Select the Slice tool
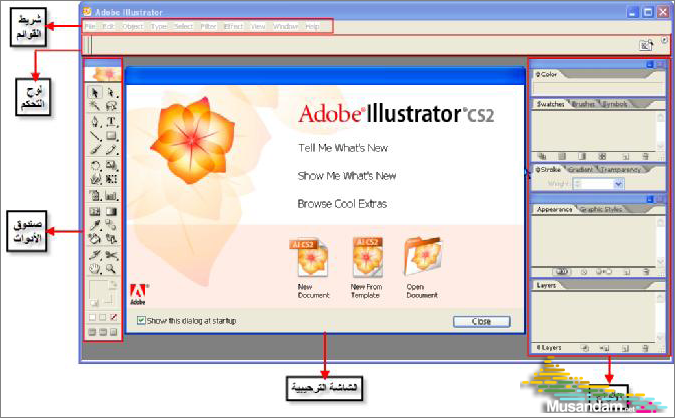 [95, 255]
